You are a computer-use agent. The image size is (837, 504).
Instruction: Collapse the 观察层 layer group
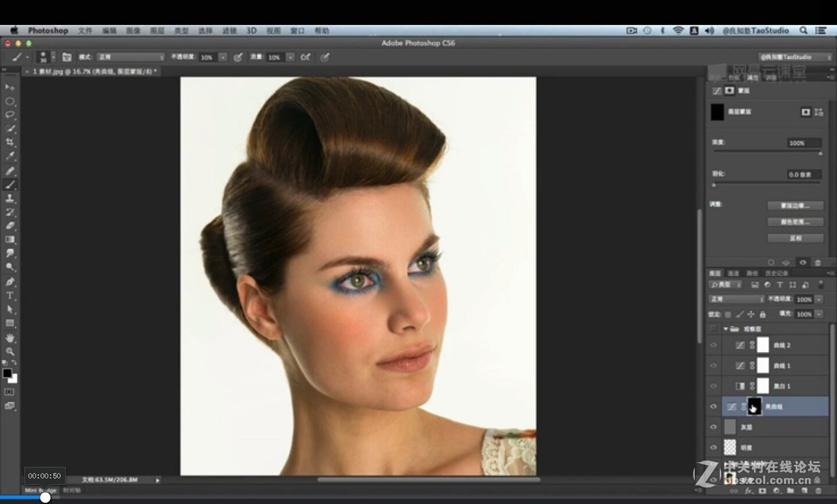pyautogui.click(x=725, y=328)
